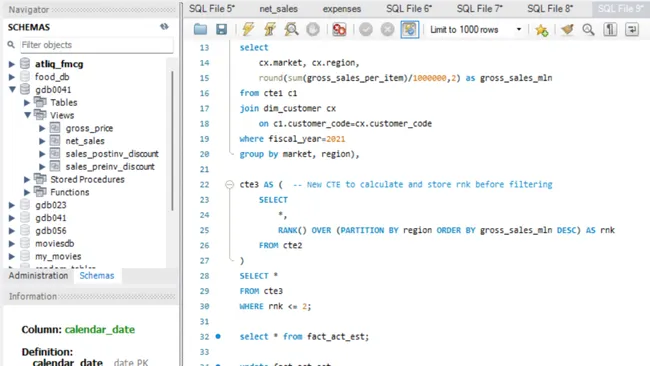The height and width of the screenshot is (366, 650).
Task: Collapse the Views folder
Action: coord(27,115)
